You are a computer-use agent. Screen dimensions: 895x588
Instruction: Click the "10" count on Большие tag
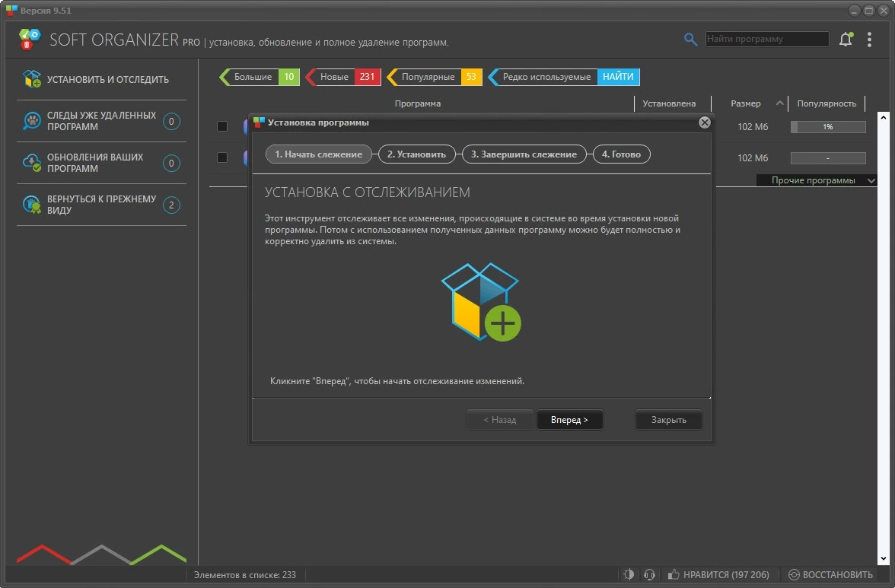tap(289, 76)
